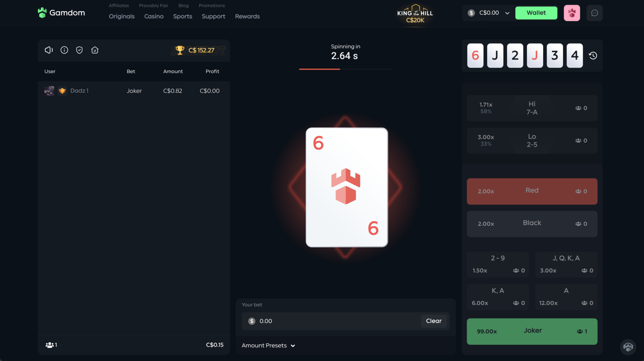Open the chat bubble icon
The height and width of the screenshot is (361, 644).
(x=595, y=13)
